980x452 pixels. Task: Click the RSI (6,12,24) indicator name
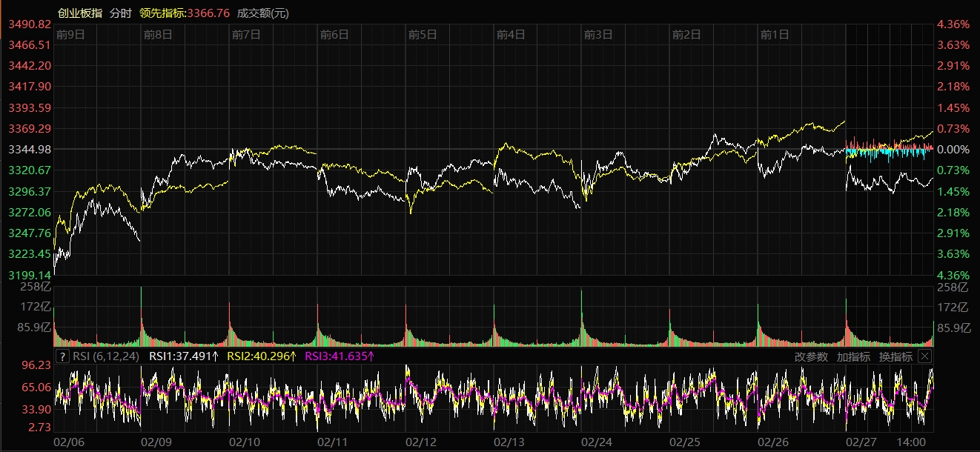pyautogui.click(x=105, y=356)
